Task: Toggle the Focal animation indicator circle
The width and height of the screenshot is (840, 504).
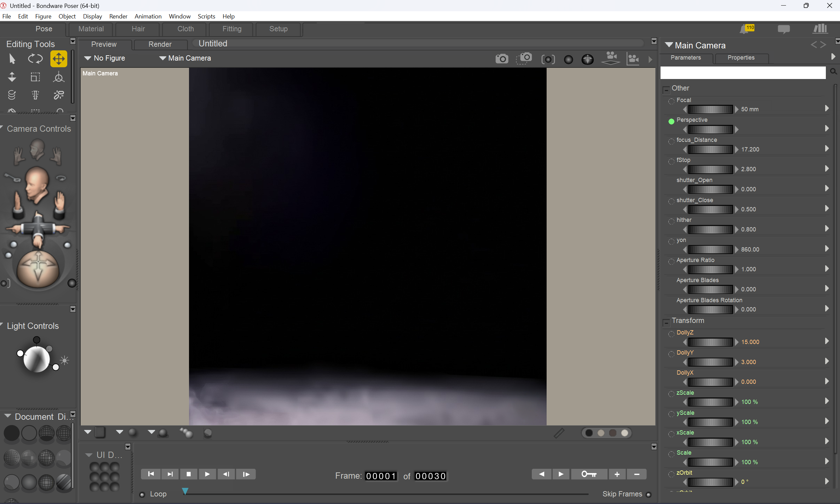Action: tap(671, 101)
